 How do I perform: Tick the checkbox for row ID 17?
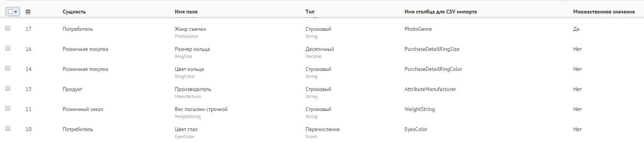coord(8,28)
